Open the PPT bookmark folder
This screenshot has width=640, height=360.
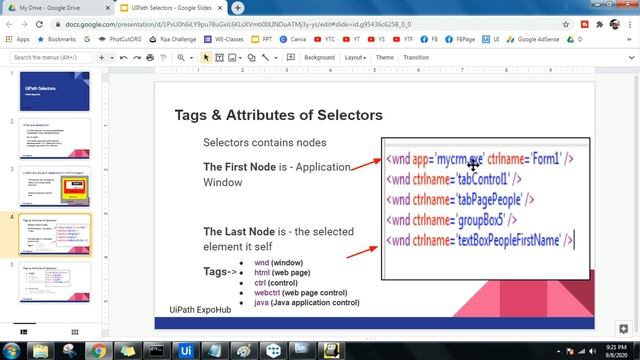262,39
